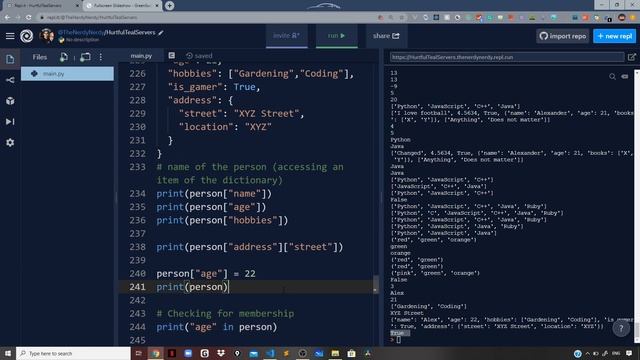
Task: Open preview in new tab icon
Action: (x=631, y=57)
